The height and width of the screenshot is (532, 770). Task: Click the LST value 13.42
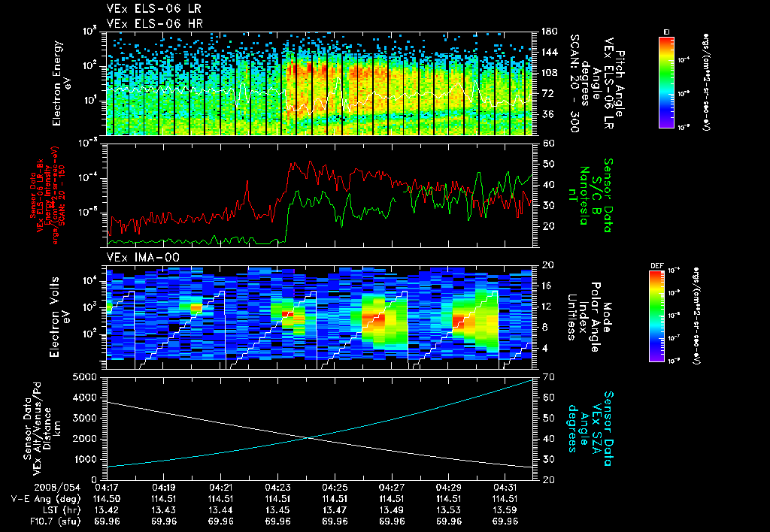point(107,510)
